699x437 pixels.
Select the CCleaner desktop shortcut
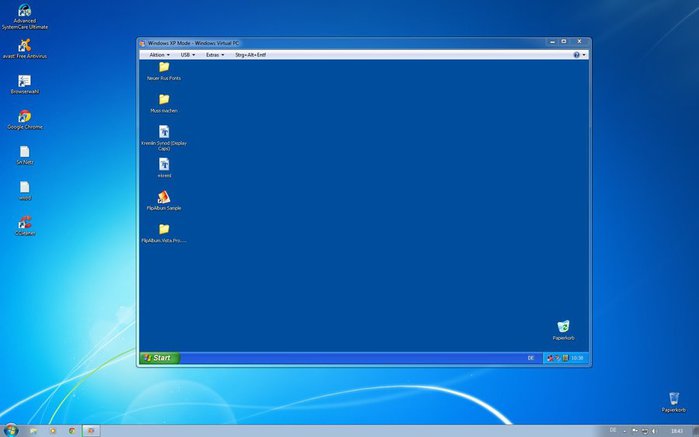25,226
